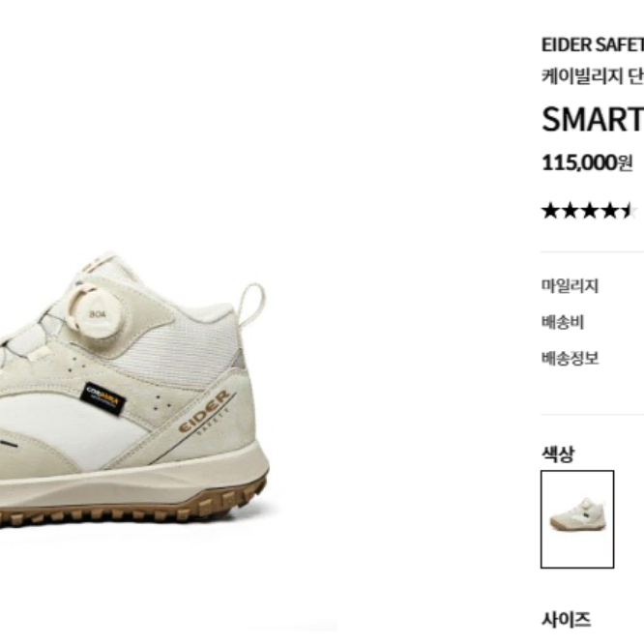Viewport: 644px width, 644px height.
Task: Click the 115,000원 price text
Action: (587, 163)
